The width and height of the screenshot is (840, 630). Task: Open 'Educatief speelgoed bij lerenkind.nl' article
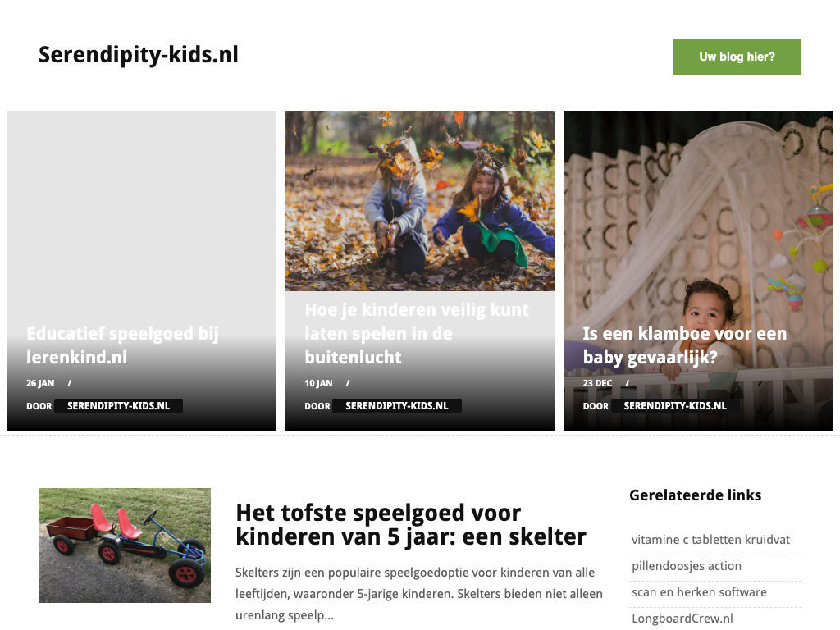click(x=123, y=345)
